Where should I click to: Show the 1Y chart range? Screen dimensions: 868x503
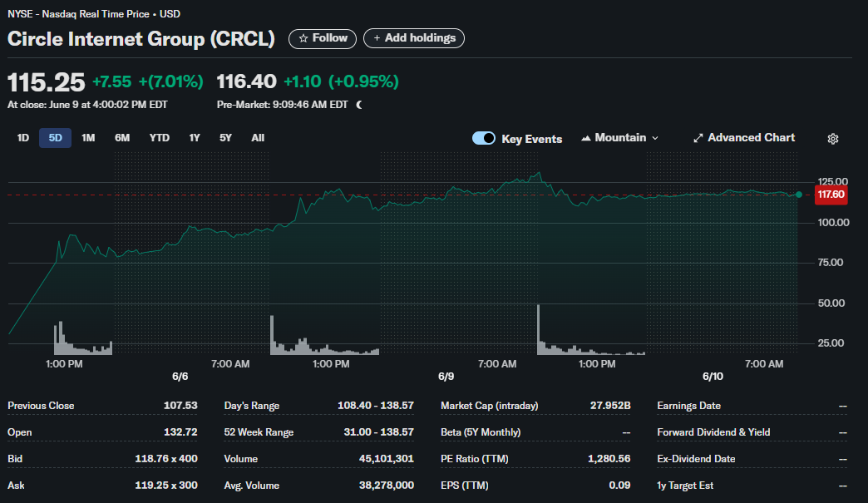click(x=195, y=138)
